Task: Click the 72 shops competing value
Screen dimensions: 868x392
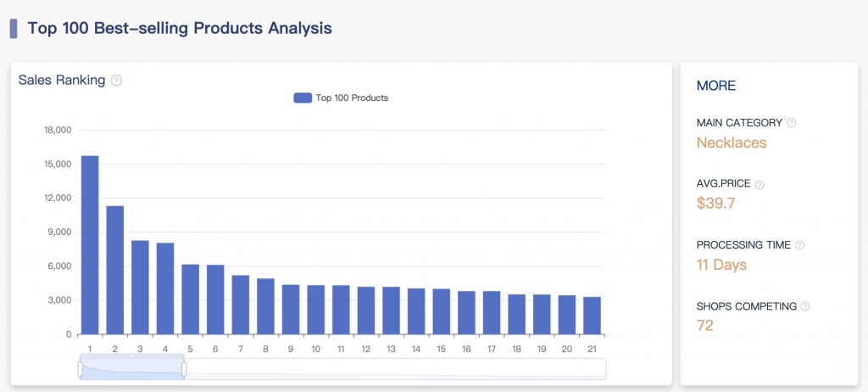Action: point(705,326)
